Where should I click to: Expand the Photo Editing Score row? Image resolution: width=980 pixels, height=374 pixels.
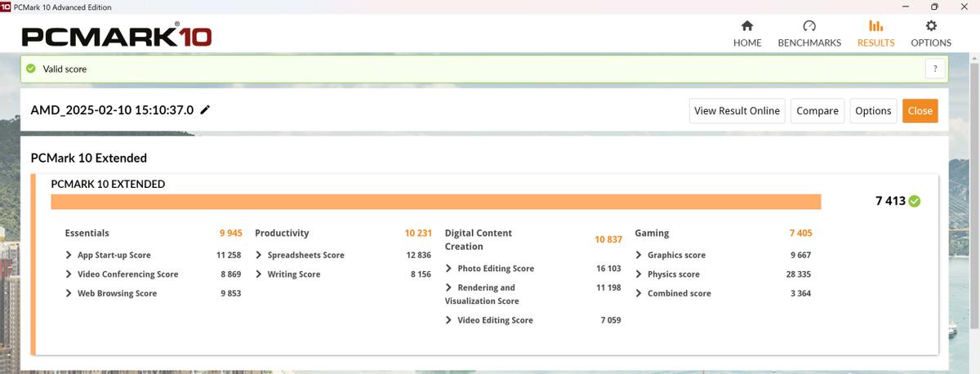click(x=449, y=269)
